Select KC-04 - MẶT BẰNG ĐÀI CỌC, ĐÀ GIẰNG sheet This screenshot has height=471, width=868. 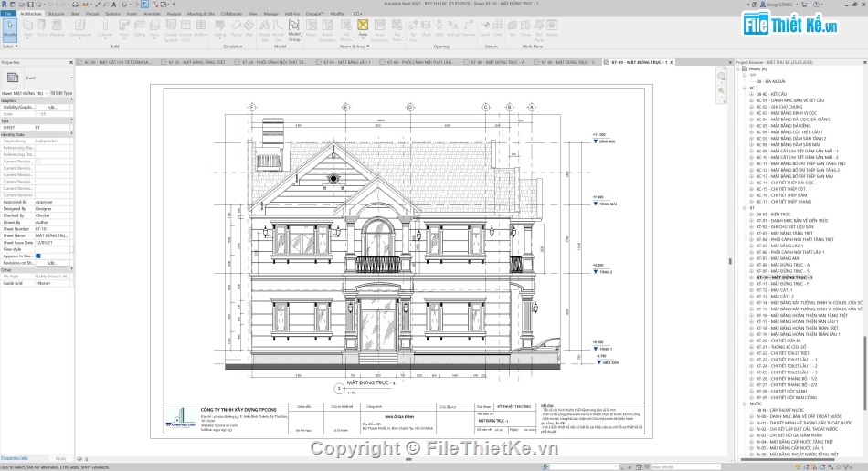(x=793, y=120)
